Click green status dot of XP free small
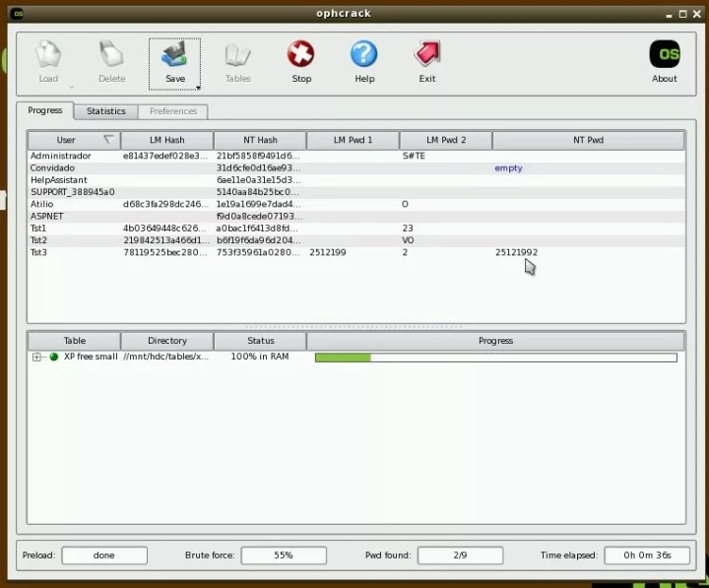The image size is (709, 588). coord(54,357)
